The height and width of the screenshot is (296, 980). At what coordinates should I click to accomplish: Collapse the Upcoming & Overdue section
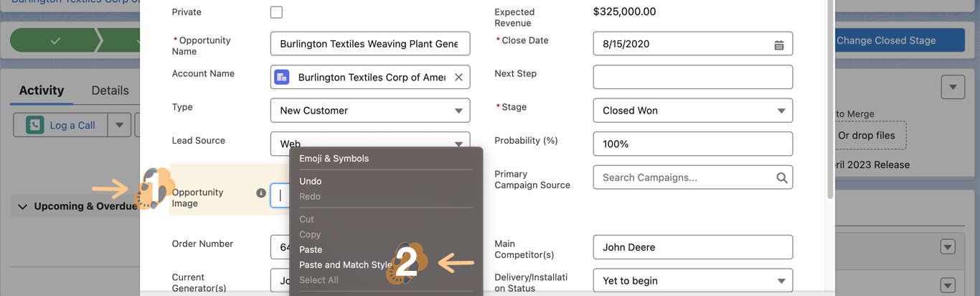pyautogui.click(x=22, y=207)
